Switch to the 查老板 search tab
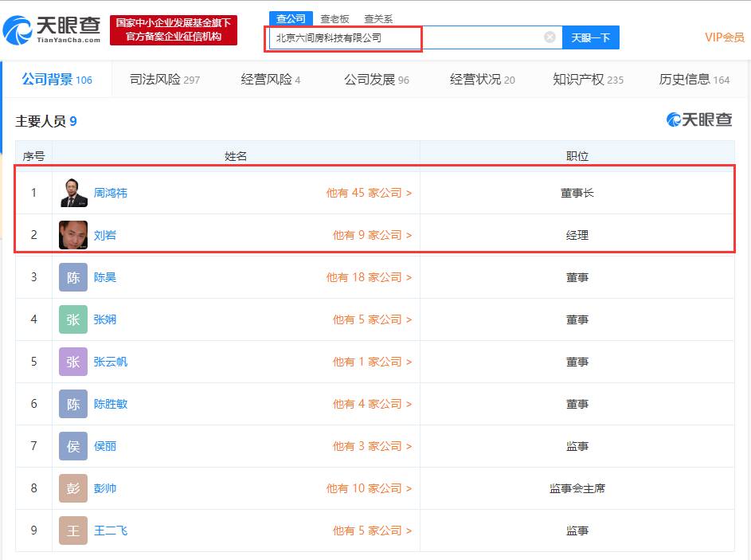 [334, 18]
